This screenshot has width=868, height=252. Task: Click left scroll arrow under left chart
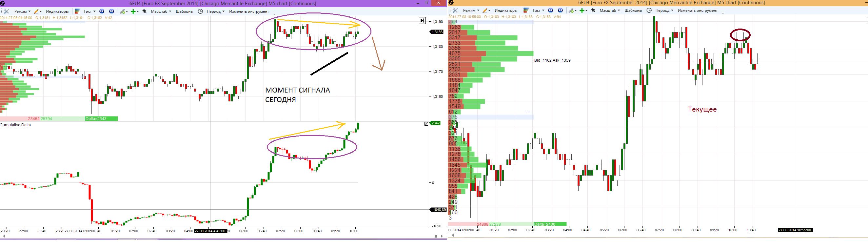[4, 236]
